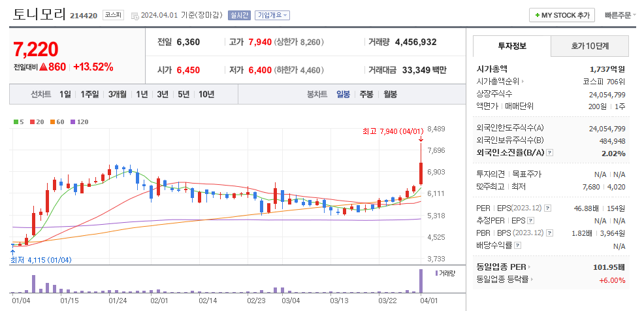Click the 시가총액순위 link
Viewport: 644px width, 311px height.
pos(498,82)
